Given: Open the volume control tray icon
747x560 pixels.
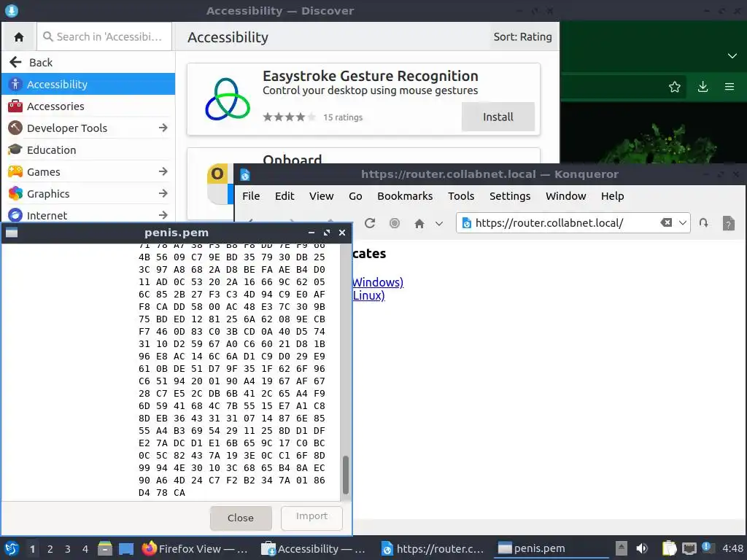Looking at the screenshot, I should (642, 548).
